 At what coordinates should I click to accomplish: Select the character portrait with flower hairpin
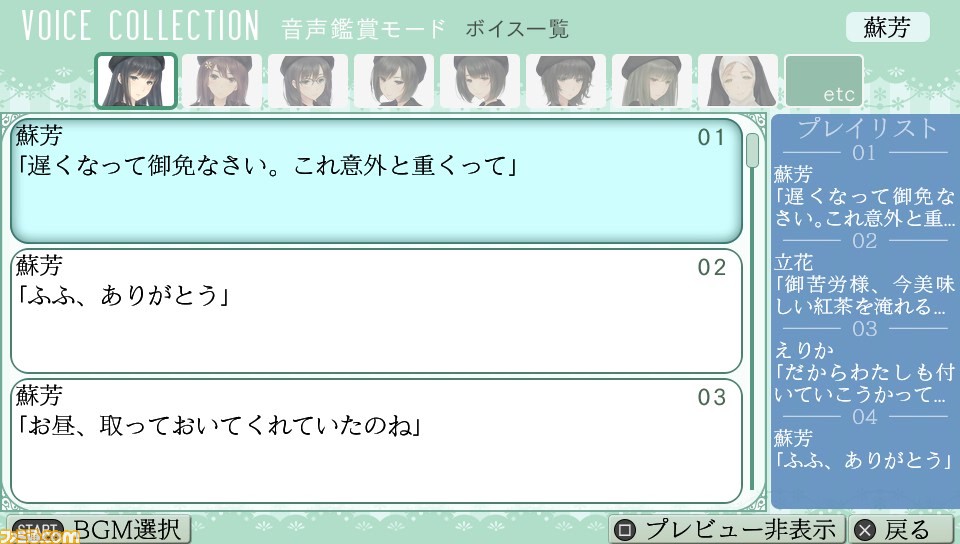click(222, 81)
